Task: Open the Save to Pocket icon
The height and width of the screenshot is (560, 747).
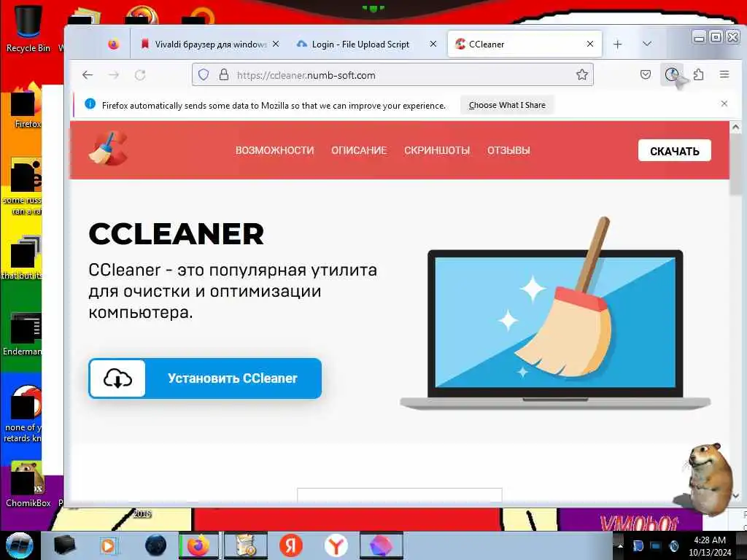Action: (646, 74)
